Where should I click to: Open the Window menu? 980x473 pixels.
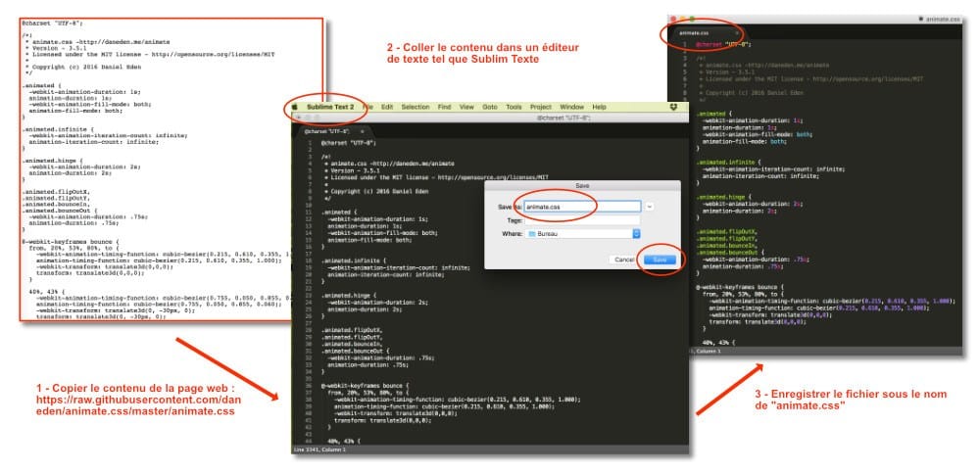tap(572, 107)
